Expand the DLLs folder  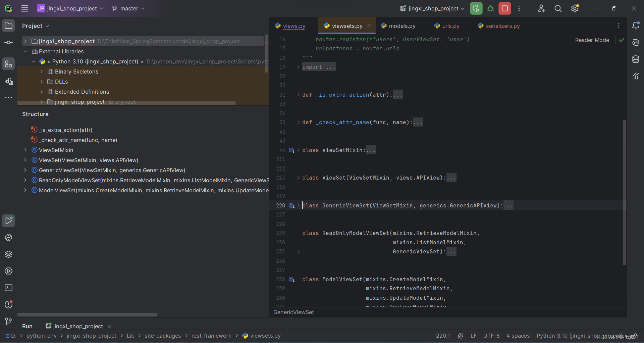pyautogui.click(x=41, y=82)
